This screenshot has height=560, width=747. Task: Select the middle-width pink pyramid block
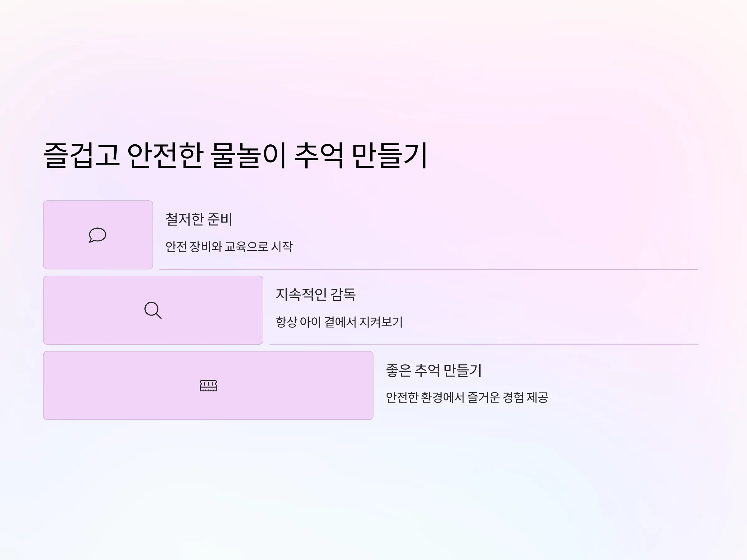click(153, 310)
